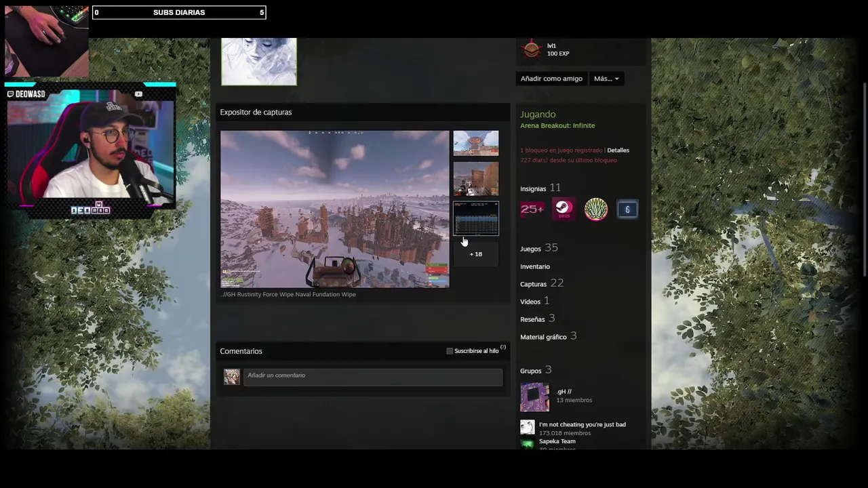Viewport: 868px width, 488px height.
Task: Open the .gH // group name link
Action: click(564, 391)
